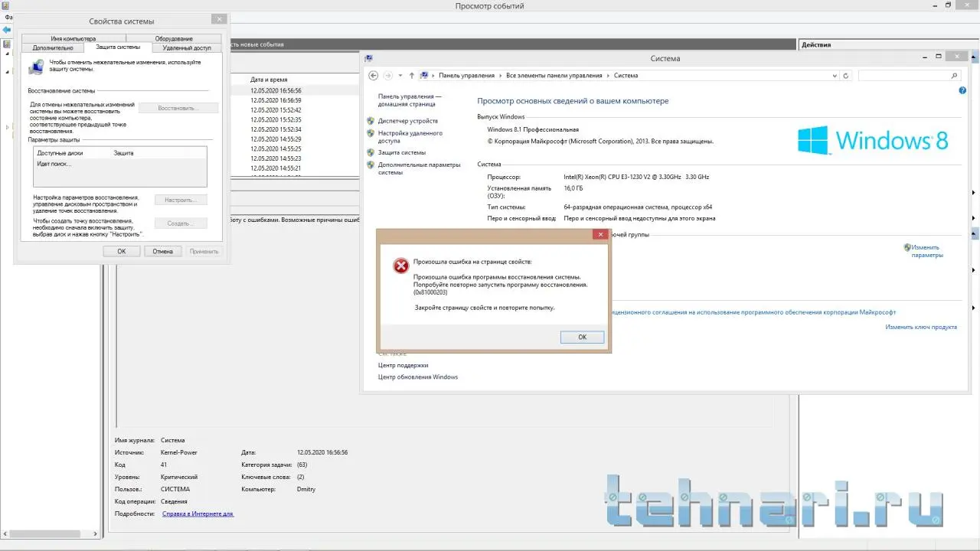
Task: Go forward in the Система window
Action: point(388,76)
